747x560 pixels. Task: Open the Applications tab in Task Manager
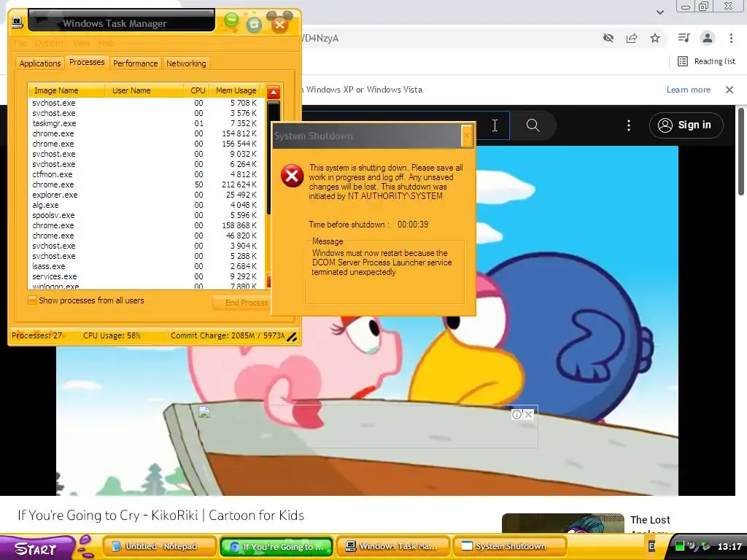coord(40,63)
